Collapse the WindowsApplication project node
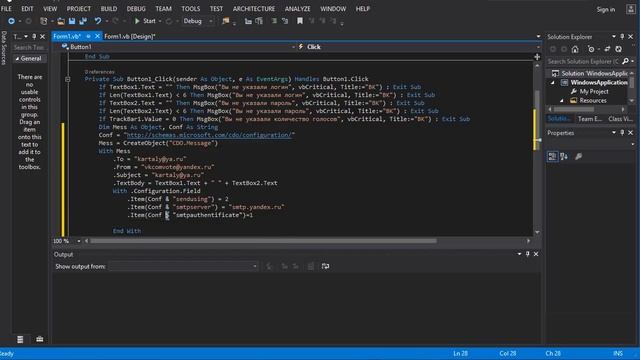The width and height of the screenshot is (640, 360). [x=553, y=83]
